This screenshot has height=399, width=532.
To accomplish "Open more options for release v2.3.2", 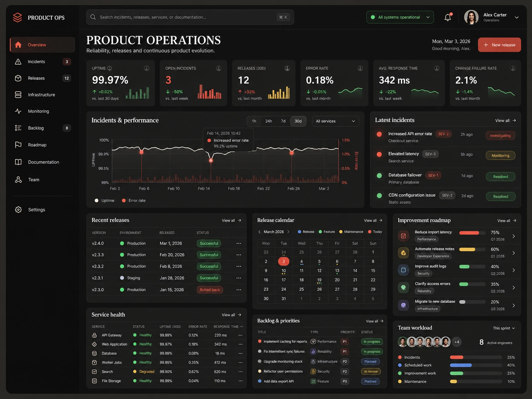I will coord(239,266).
